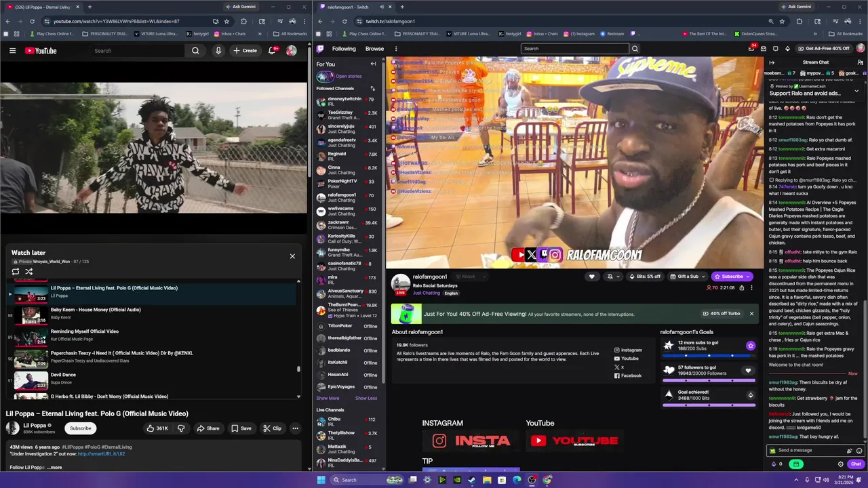Follow heart button for ralofamgoon1
868x488 pixels.
591,277
